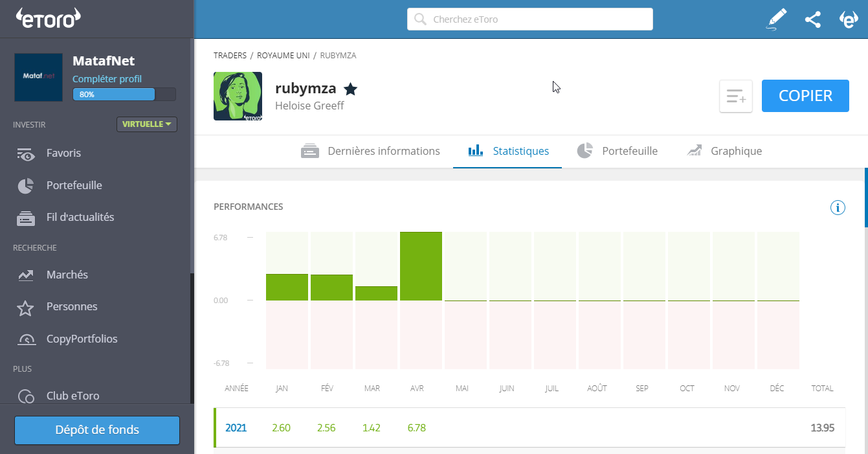Click the TRADERS breadcrumb link
Screen dimensions: 868x454
tap(230, 56)
